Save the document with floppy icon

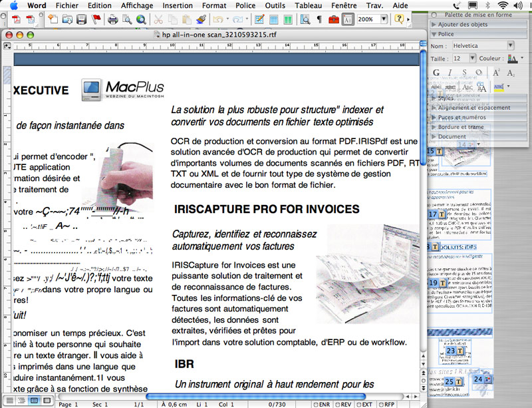point(81,19)
